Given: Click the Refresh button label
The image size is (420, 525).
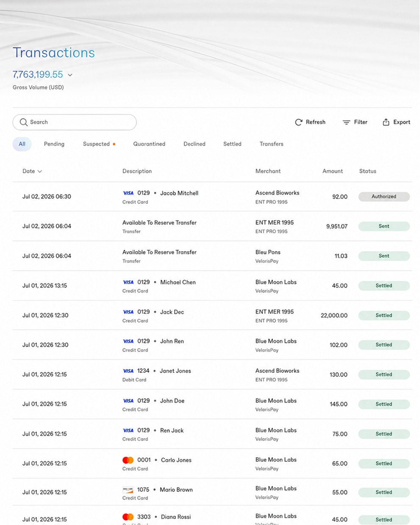Looking at the screenshot, I should click(x=316, y=122).
